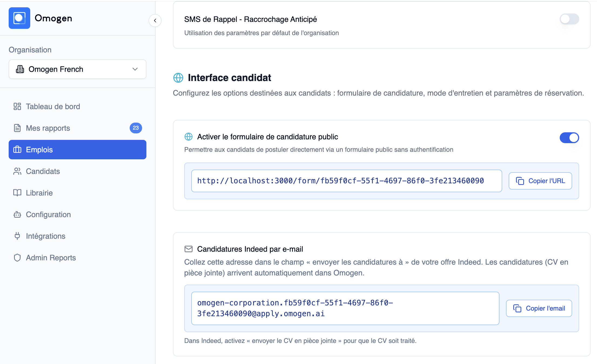Click the 'Dans Indeed, activez' hint text
Screen dimensions: 597x364
pos(300,341)
